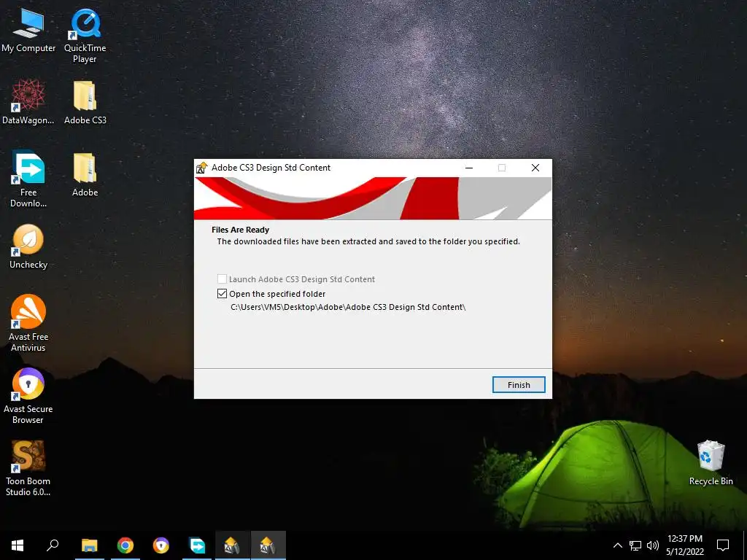Switch to first Adobe installer taskbar item

tap(232, 545)
